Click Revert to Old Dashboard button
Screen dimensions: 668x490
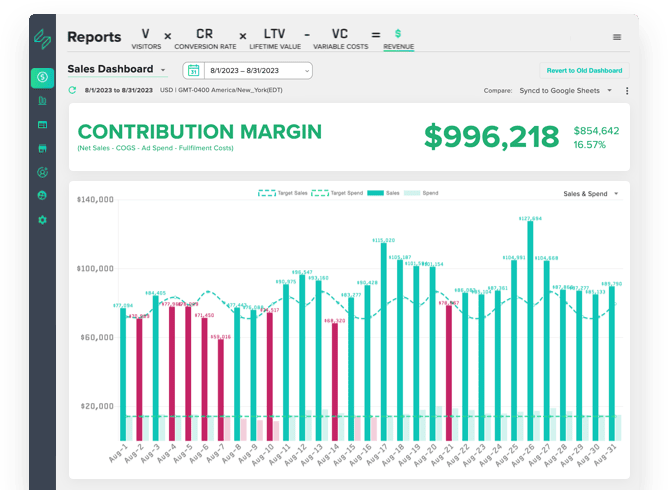click(584, 71)
